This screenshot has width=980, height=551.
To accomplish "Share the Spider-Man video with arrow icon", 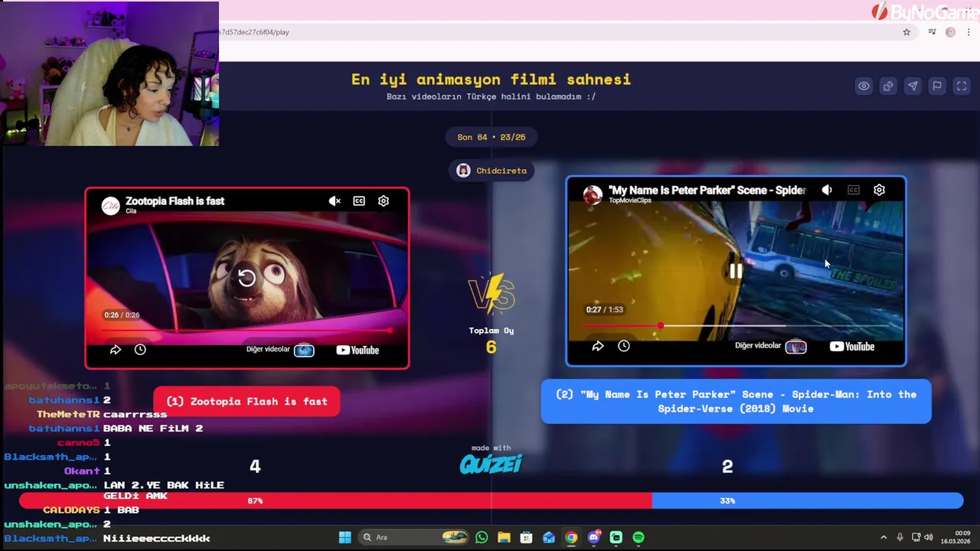I will tap(598, 346).
